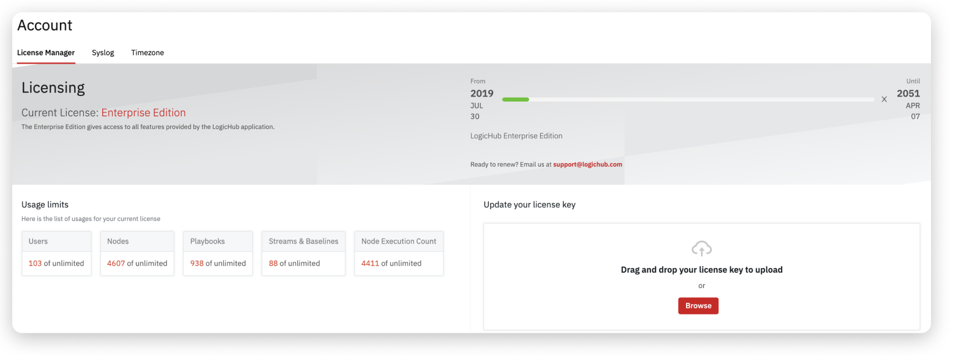Select the Users usage card
980x356 pixels.
(56, 253)
